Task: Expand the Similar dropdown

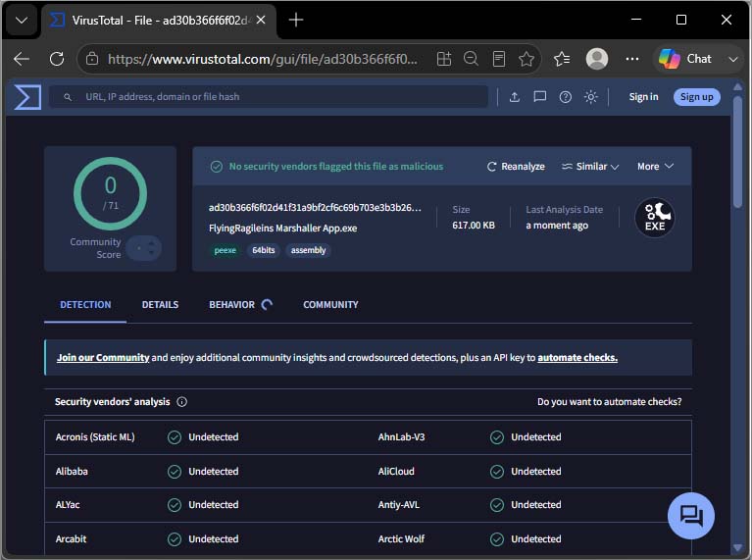Action: [590, 167]
